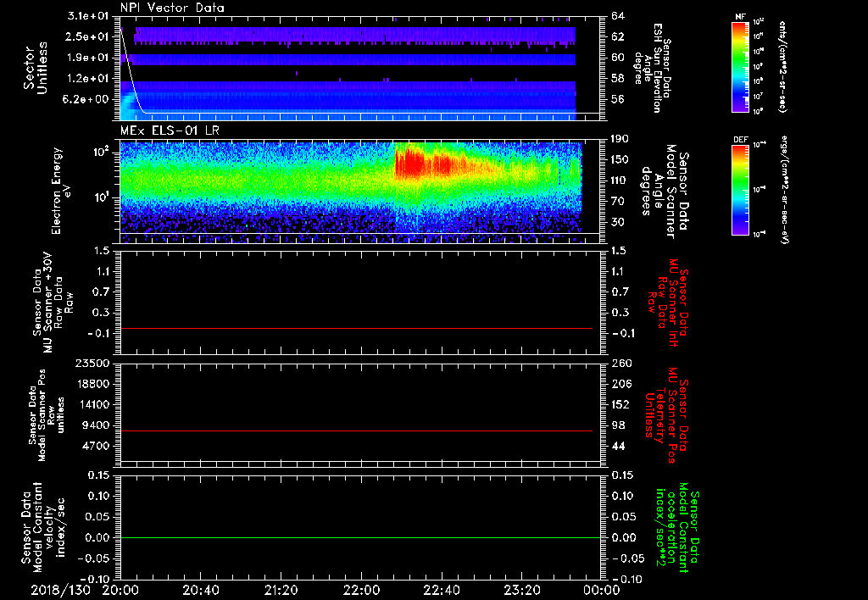Click the 22:40 time axis label
868x600 pixels.
(441, 590)
